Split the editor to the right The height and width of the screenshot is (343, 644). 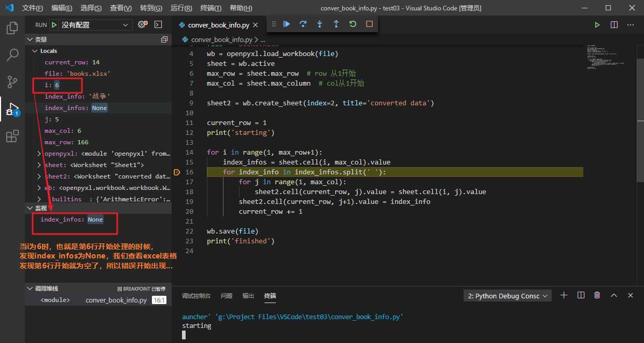click(x=614, y=25)
